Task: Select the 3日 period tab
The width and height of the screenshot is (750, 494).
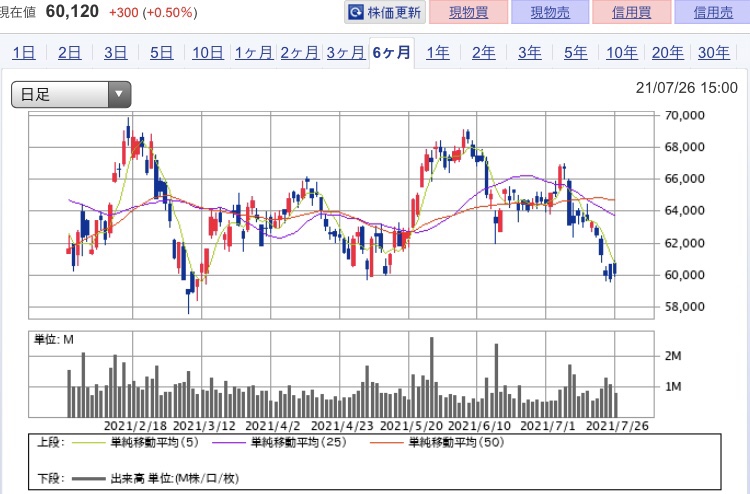Action: tap(116, 52)
